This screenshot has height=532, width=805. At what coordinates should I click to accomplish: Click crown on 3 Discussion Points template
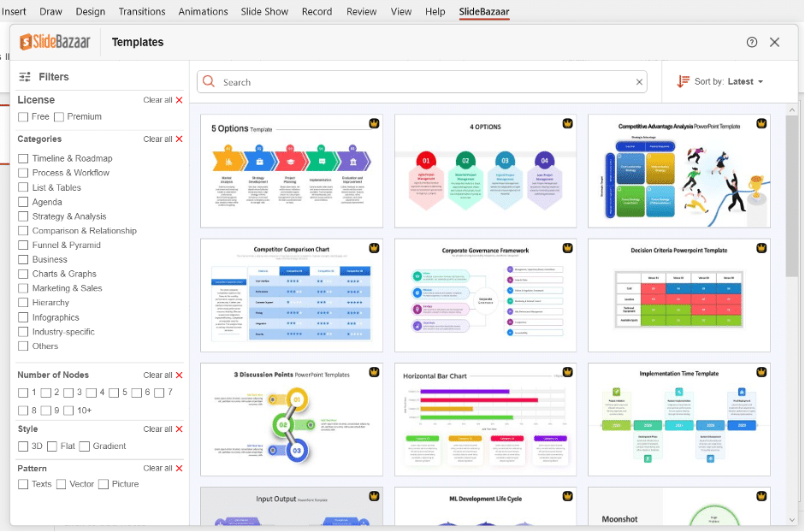pos(374,372)
